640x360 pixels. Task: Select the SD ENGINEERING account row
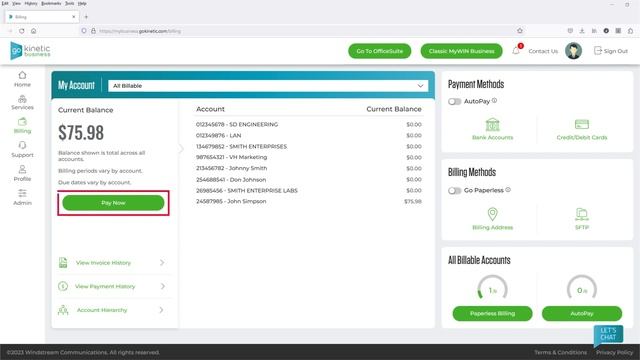click(x=309, y=124)
